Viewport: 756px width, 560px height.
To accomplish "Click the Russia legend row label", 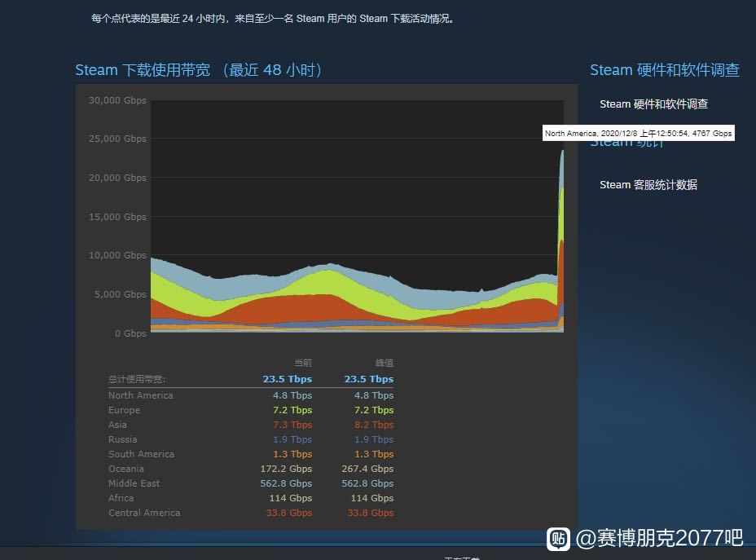I will tap(122, 439).
